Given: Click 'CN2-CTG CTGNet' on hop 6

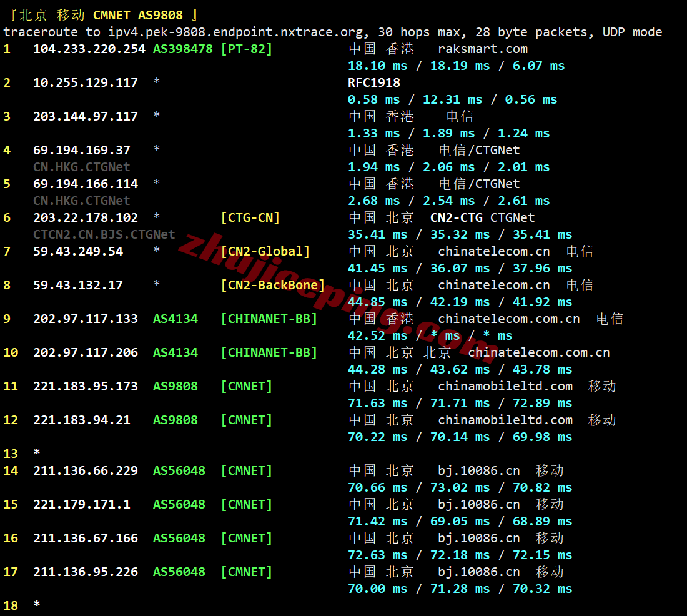Looking at the screenshot, I should coord(482,218).
